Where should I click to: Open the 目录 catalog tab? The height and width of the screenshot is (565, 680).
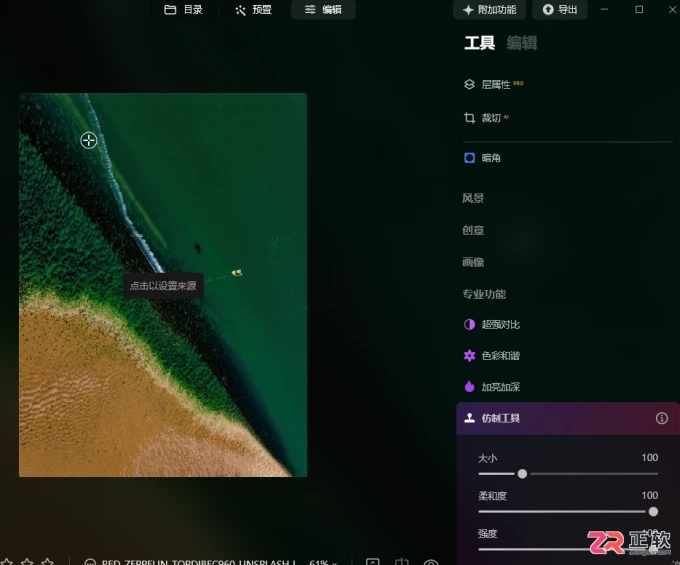tap(183, 10)
